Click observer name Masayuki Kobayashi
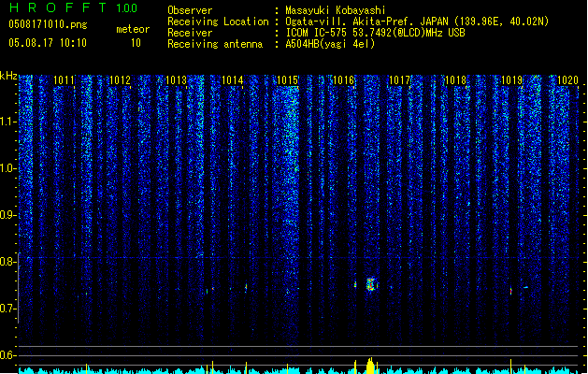 coord(336,10)
